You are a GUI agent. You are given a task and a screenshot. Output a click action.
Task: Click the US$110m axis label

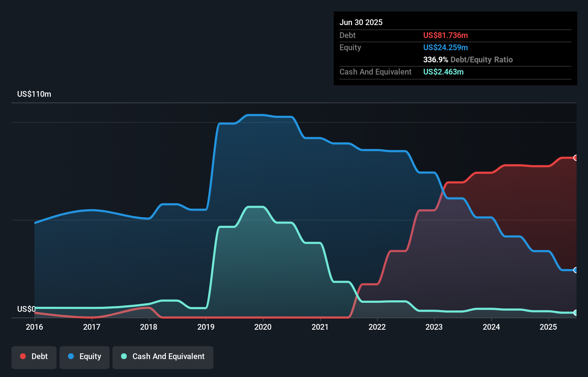[x=34, y=94]
